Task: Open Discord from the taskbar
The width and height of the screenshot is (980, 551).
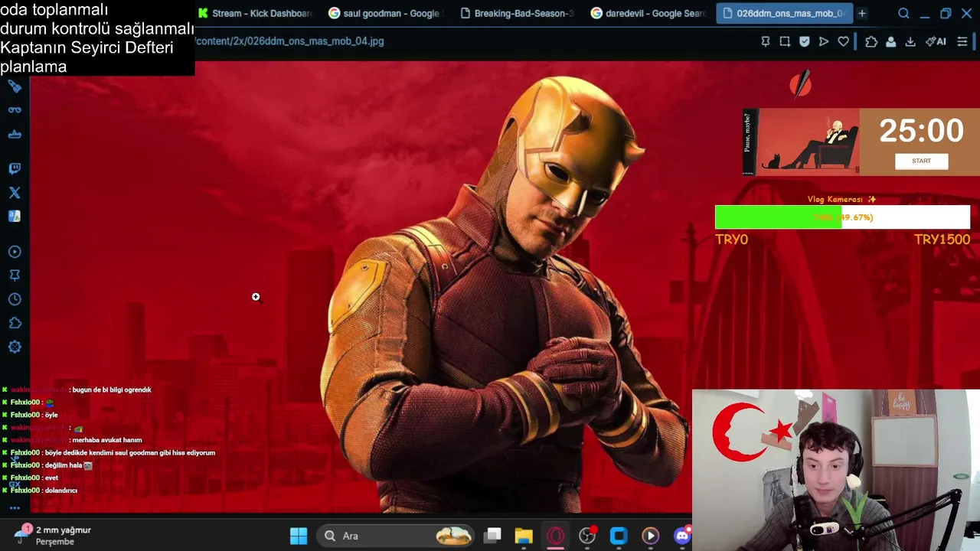Action: coord(681,536)
